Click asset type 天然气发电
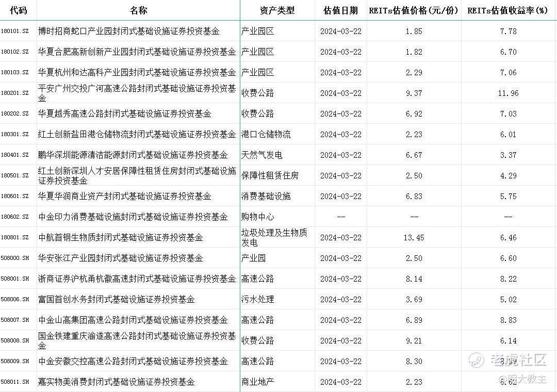This screenshot has height=392, width=557. click(x=261, y=155)
